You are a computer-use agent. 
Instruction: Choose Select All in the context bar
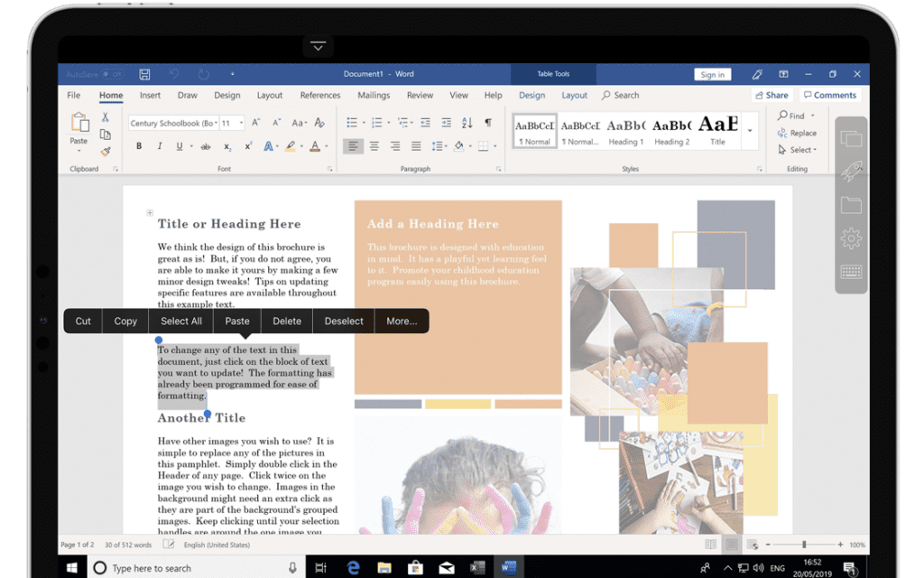[181, 321]
